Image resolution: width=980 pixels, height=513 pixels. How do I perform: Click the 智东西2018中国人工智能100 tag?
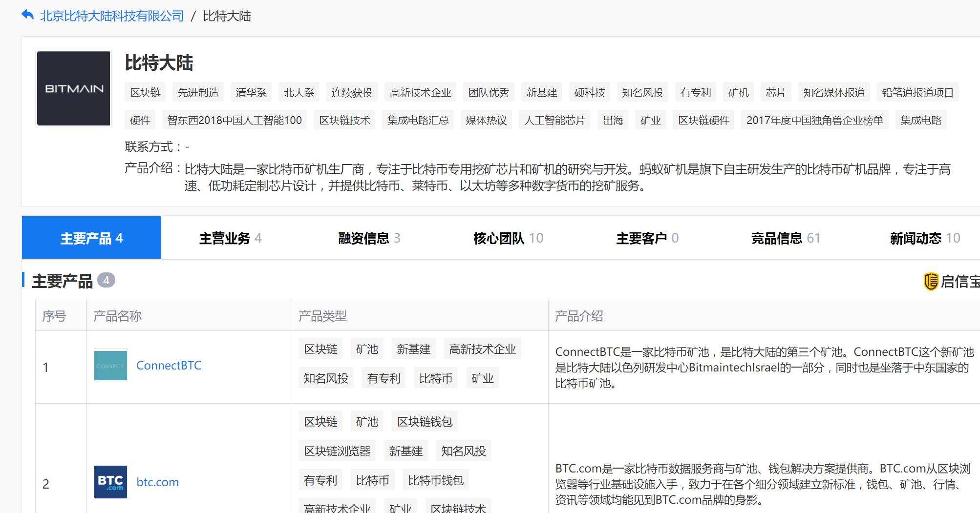[x=234, y=120]
